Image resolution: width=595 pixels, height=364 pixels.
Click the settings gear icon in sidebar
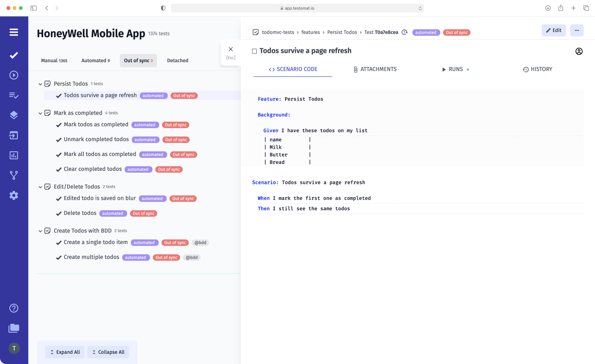pyautogui.click(x=14, y=196)
